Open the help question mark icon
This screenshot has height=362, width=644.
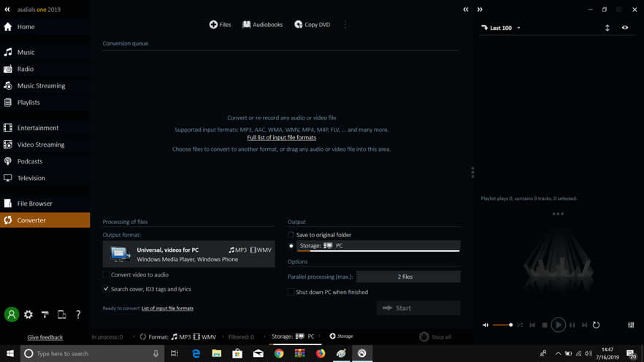[x=78, y=315]
